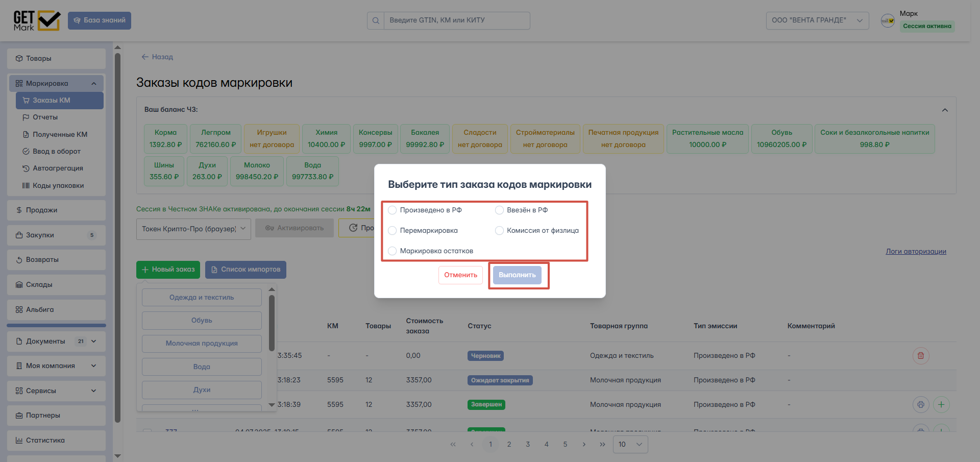The height and width of the screenshot is (462, 980).
Task: Click the search magnifier icon
Action: click(376, 21)
